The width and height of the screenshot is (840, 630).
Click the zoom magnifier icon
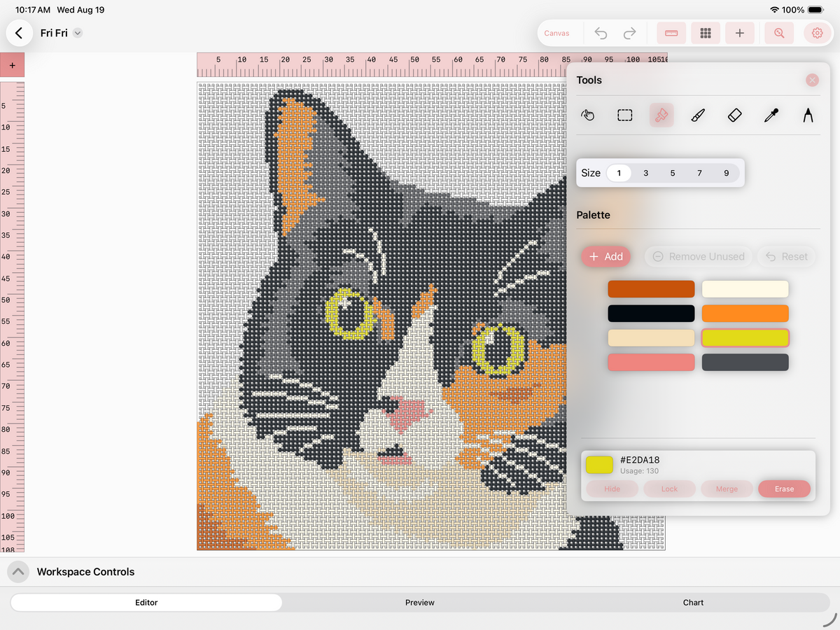click(x=779, y=33)
